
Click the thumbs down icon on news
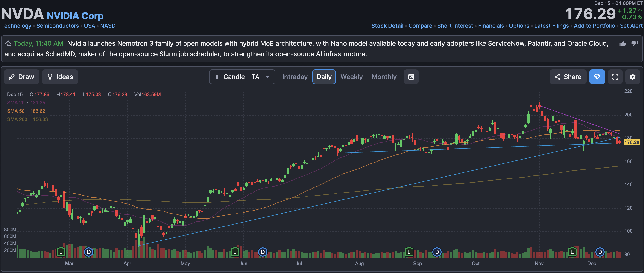point(634,44)
